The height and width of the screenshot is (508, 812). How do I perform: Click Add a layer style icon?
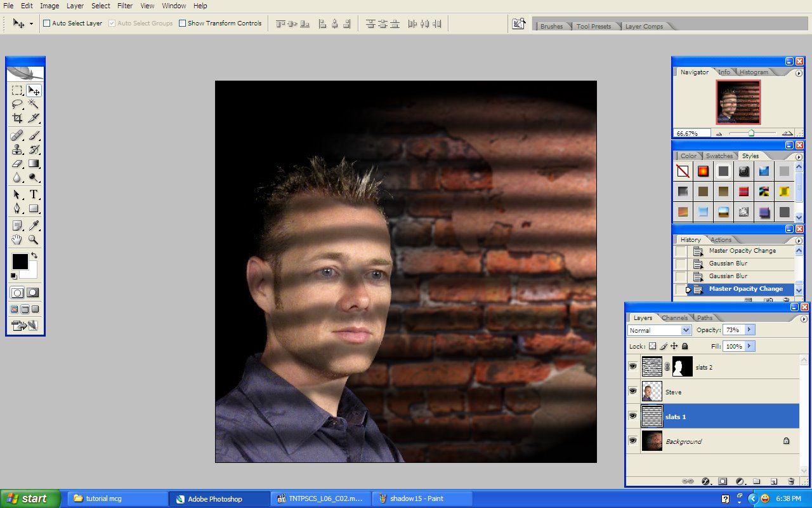coord(705,481)
